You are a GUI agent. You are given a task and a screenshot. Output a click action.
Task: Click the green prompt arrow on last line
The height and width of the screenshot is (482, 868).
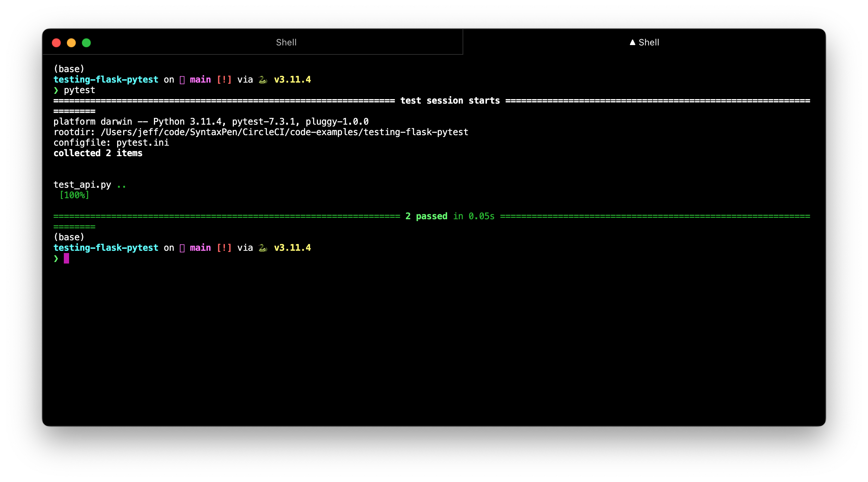56,258
